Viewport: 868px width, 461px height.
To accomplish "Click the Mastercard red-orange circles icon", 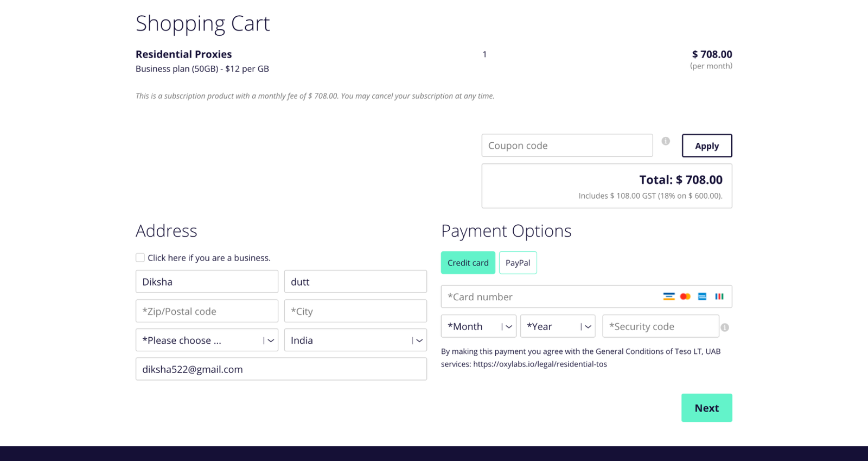I will pyautogui.click(x=685, y=296).
